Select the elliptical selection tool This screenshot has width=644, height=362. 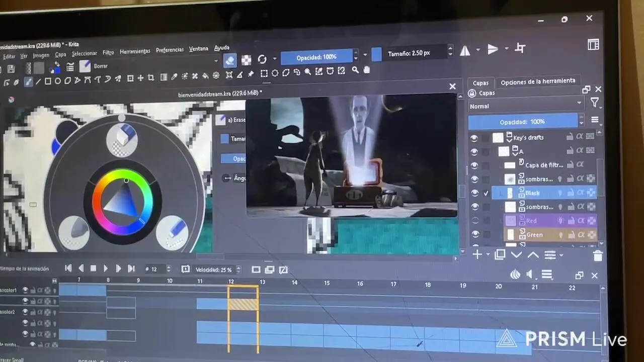pyautogui.click(x=275, y=73)
